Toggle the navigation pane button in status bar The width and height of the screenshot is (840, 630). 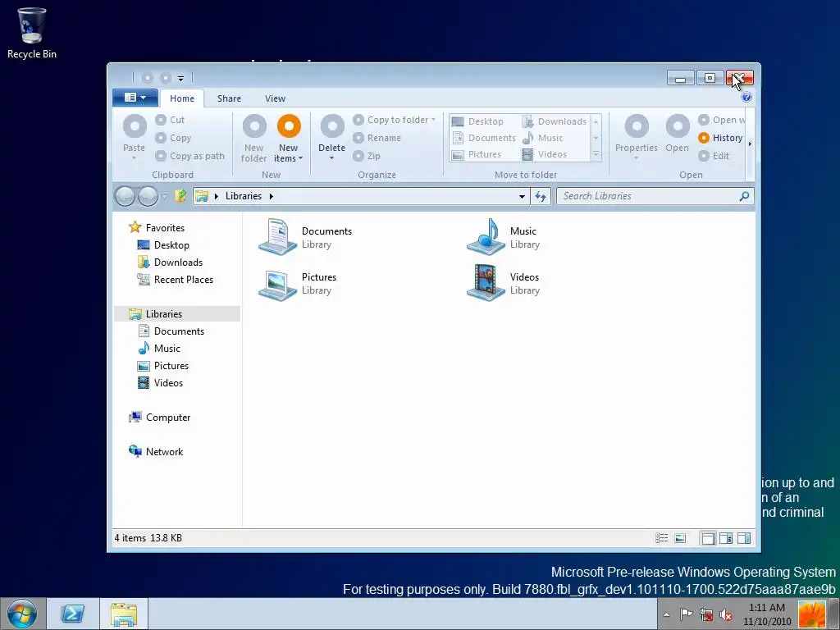click(708, 538)
